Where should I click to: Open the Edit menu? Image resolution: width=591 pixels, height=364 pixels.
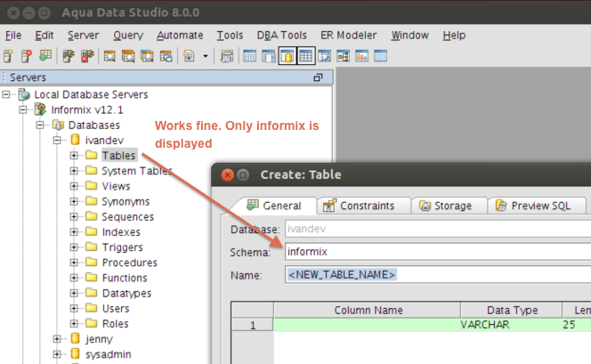point(45,35)
